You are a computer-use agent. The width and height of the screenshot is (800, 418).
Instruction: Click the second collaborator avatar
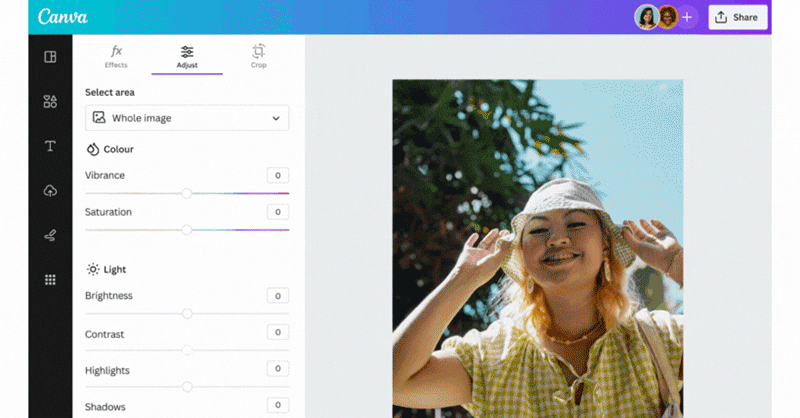(667, 17)
